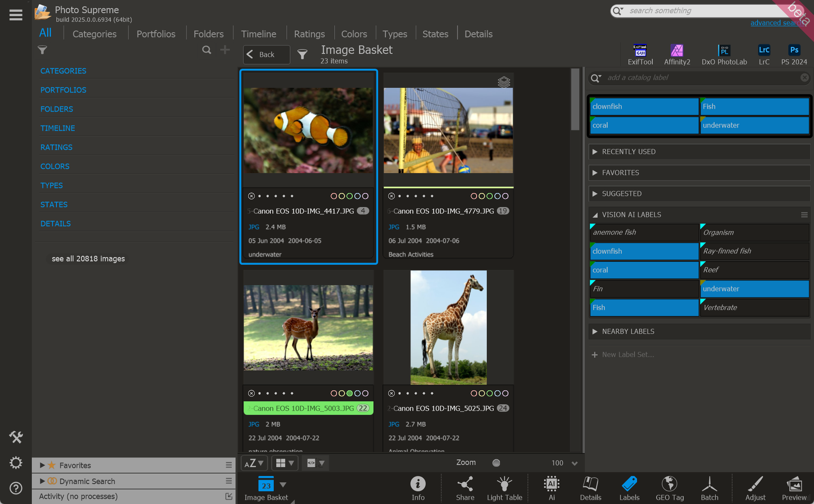Open image in PS 2024
This screenshot has width=814, height=504.
[x=794, y=55]
